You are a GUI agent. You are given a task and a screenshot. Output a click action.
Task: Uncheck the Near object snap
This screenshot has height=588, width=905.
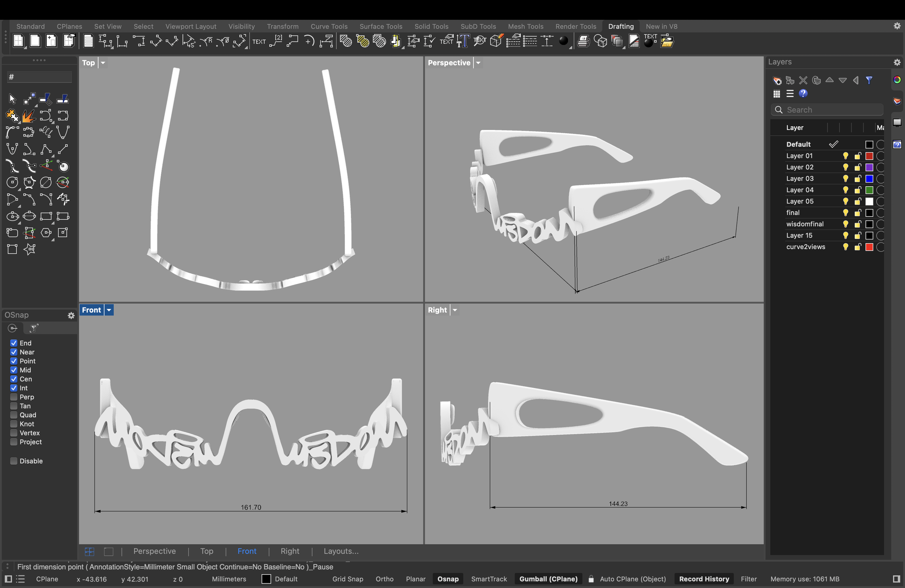point(14,352)
